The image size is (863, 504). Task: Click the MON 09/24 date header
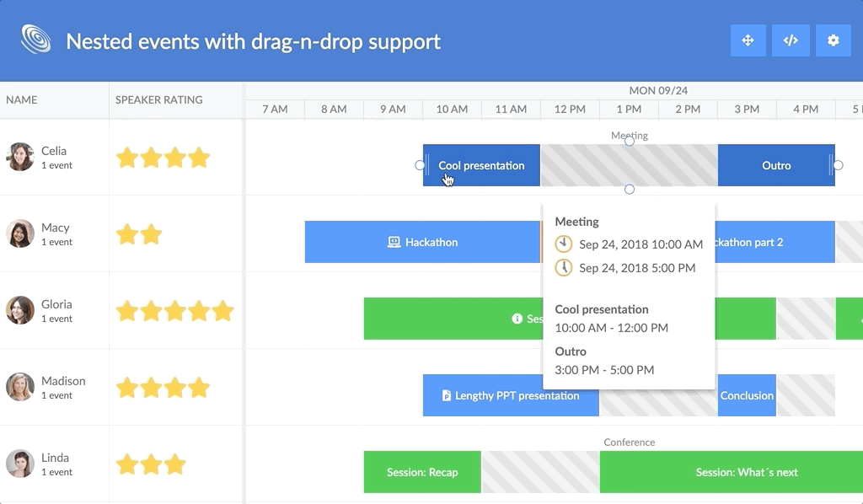(658, 90)
